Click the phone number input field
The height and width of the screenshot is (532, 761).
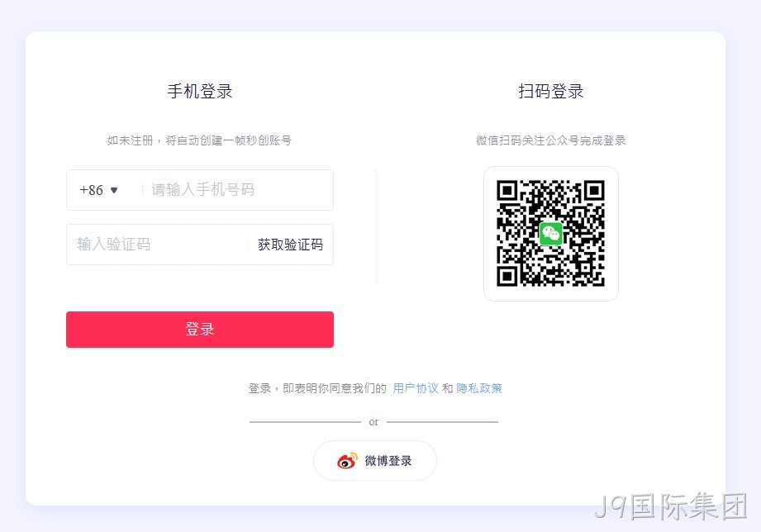coord(240,190)
